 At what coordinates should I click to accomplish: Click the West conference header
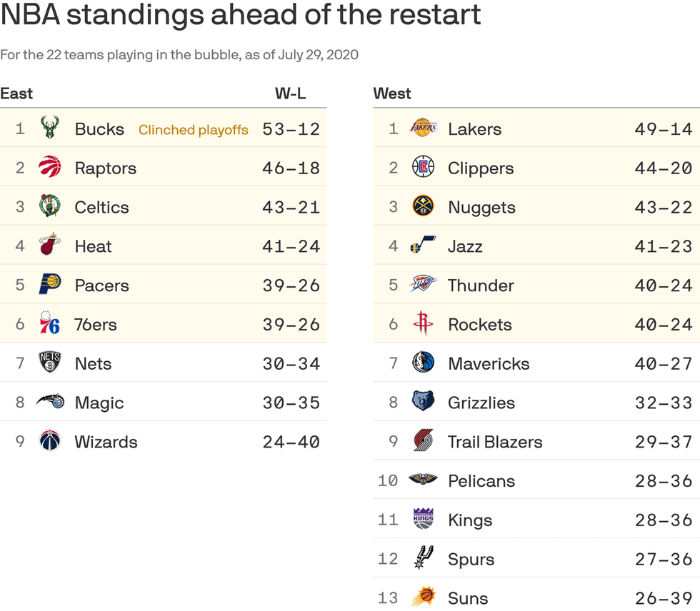[392, 94]
